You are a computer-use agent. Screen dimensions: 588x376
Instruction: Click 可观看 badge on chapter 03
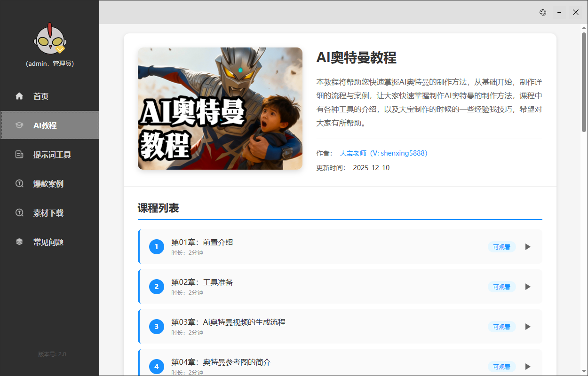coord(501,327)
